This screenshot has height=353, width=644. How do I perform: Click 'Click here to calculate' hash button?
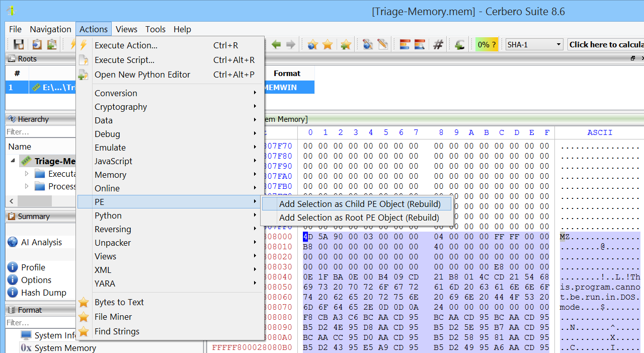pyautogui.click(x=606, y=45)
